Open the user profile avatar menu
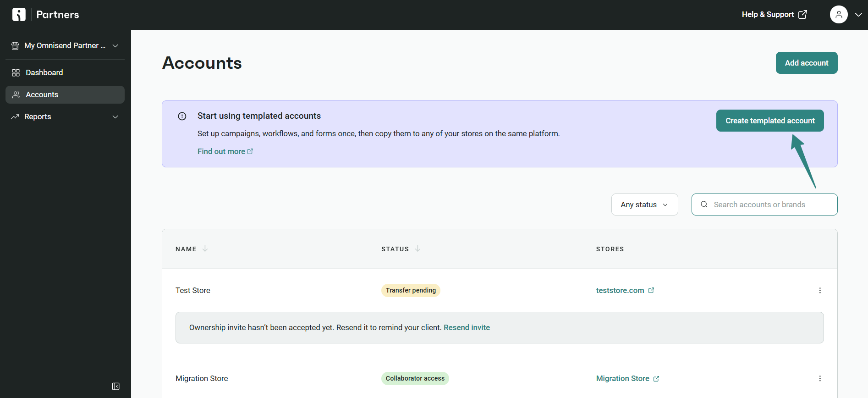The width and height of the screenshot is (868, 398). click(x=838, y=15)
